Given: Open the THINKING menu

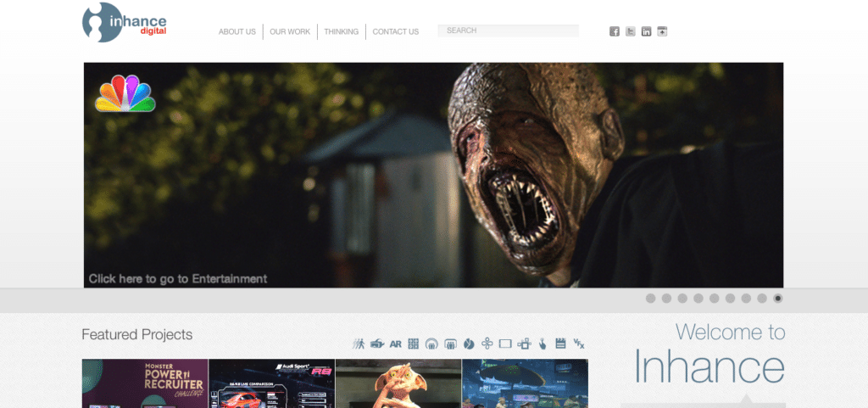Looking at the screenshot, I should (341, 32).
